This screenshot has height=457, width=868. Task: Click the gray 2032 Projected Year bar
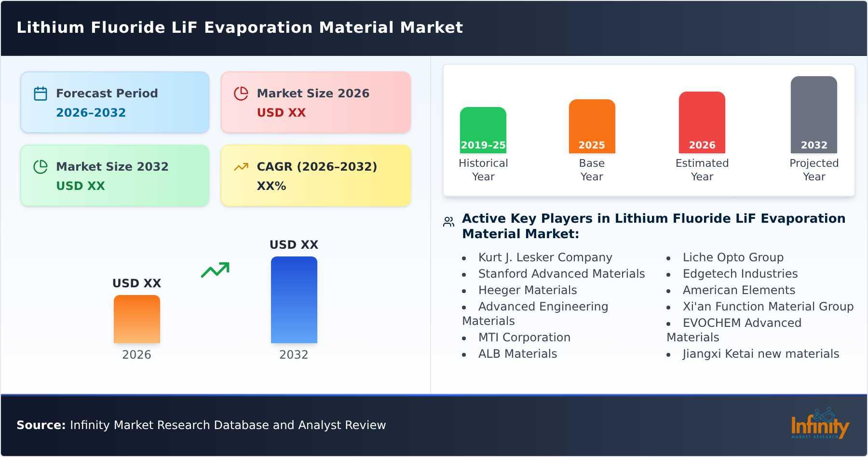click(x=814, y=115)
